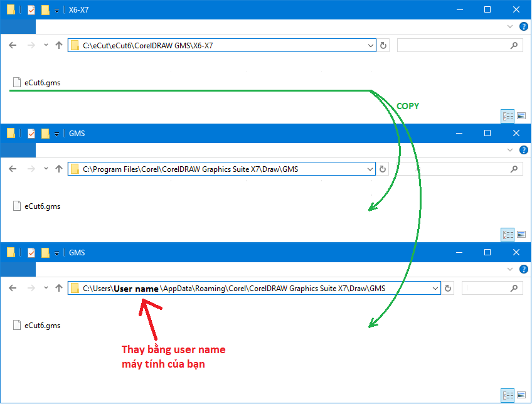This screenshot has width=532, height=404.
Task: Close the AppData Roaming GMS window
Action: point(516,252)
